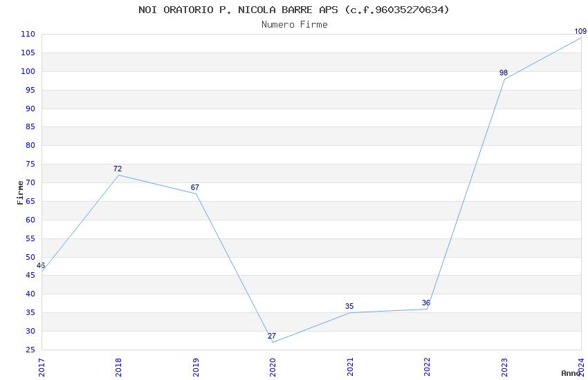Click the y-axis tick value 70
Screen dimensions: 588x380
point(30,182)
